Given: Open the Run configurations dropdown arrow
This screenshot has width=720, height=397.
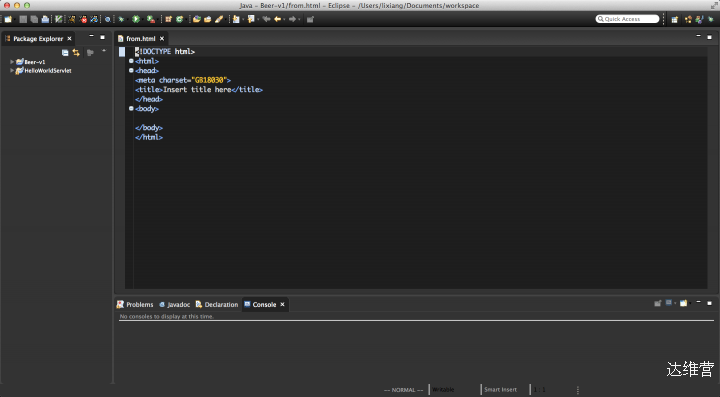Looking at the screenshot, I should (x=142, y=19).
